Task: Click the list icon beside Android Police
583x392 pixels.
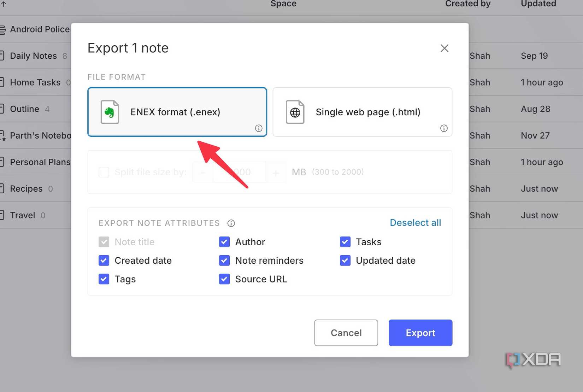Action: coord(2,29)
